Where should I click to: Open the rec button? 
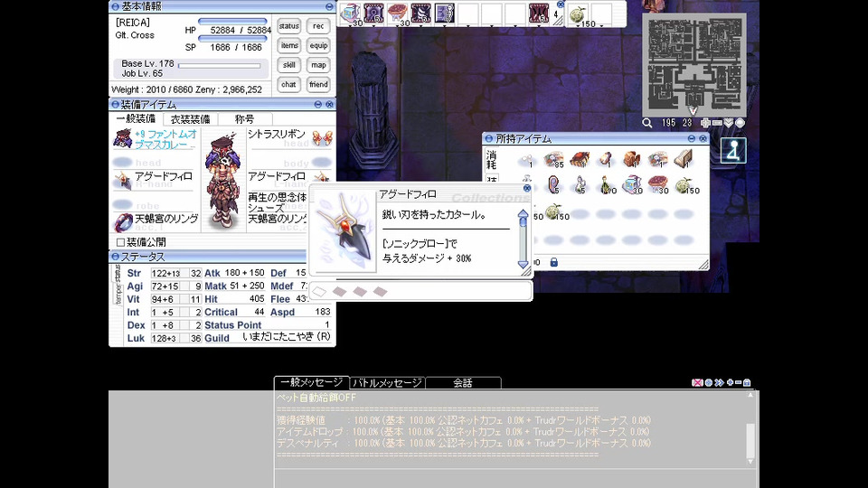coord(318,26)
